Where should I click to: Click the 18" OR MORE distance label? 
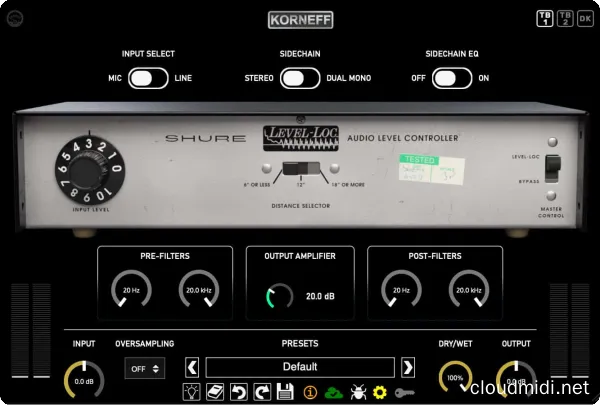(x=348, y=185)
